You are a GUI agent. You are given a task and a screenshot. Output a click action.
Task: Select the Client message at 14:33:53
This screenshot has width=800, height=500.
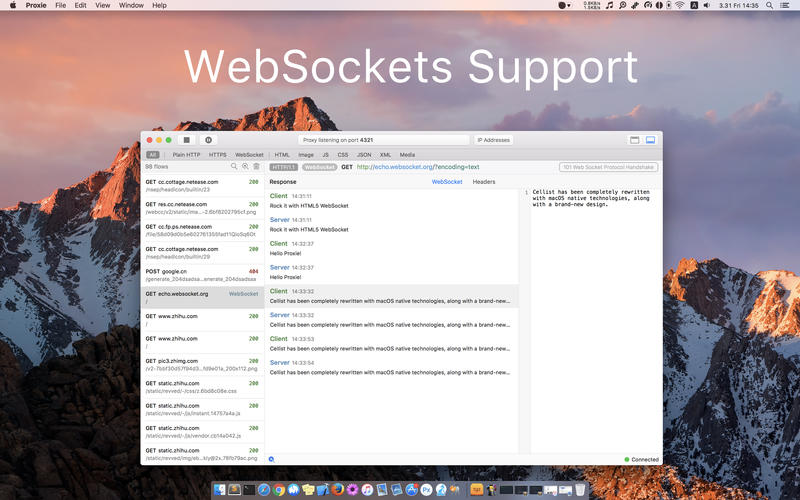[x=391, y=343]
